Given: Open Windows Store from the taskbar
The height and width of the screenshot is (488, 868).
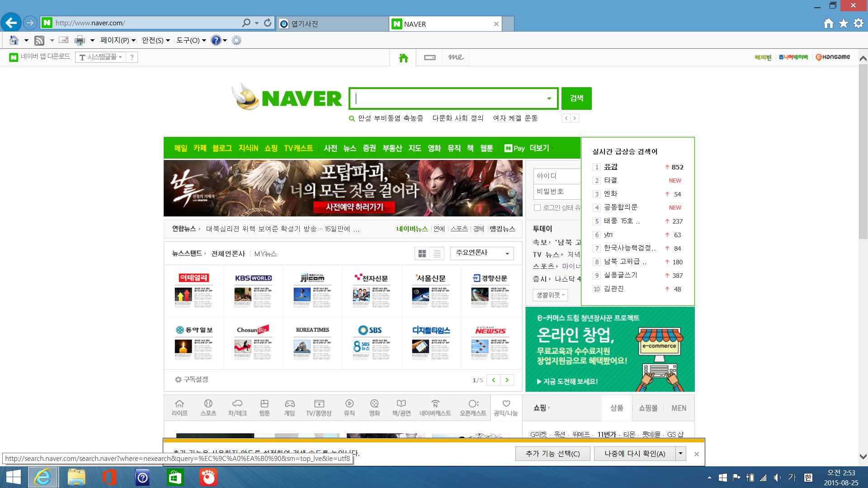Looking at the screenshot, I should (175, 477).
